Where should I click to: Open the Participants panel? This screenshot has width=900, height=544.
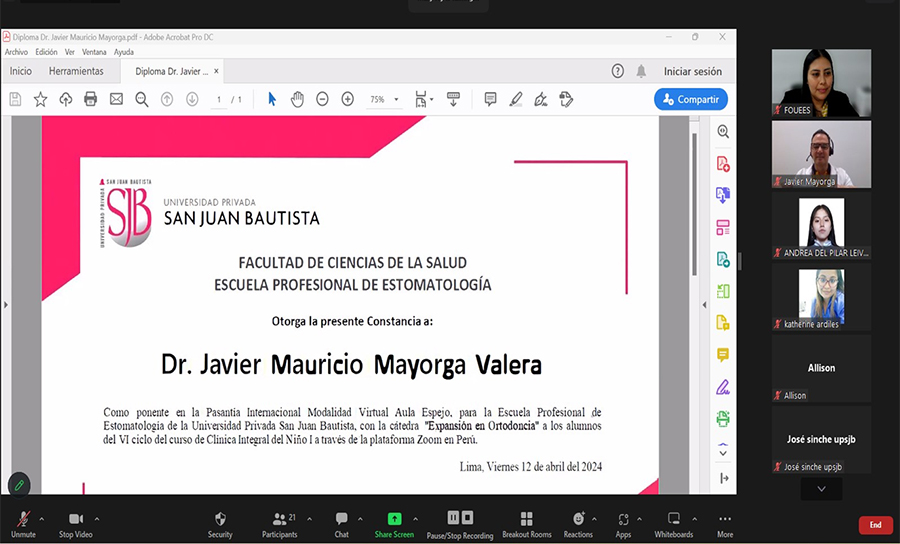pyautogui.click(x=281, y=524)
